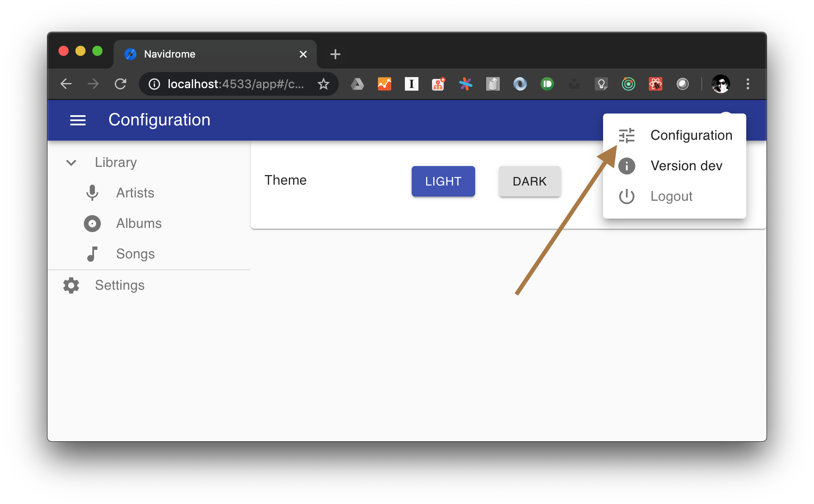Click the Google Drive extension icon

click(x=357, y=84)
